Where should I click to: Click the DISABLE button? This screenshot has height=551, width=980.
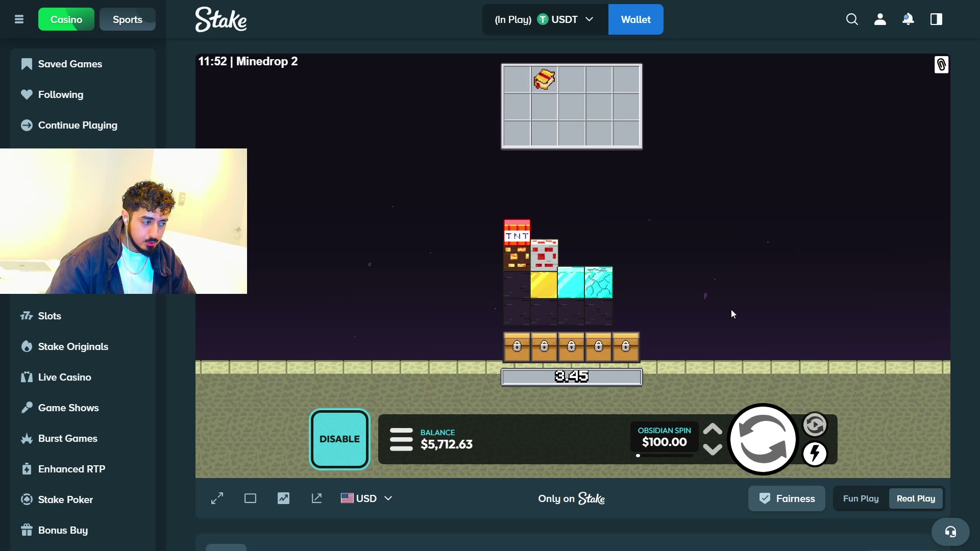[339, 439]
